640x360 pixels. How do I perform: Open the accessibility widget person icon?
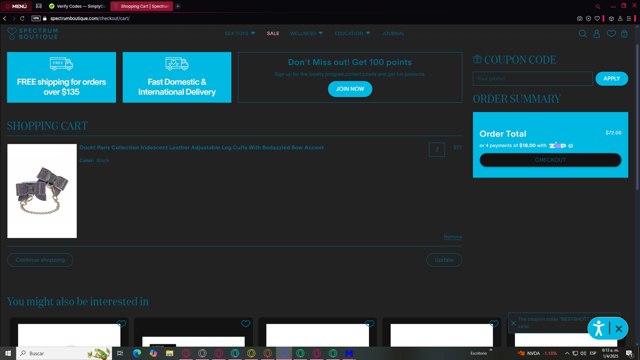click(598, 328)
